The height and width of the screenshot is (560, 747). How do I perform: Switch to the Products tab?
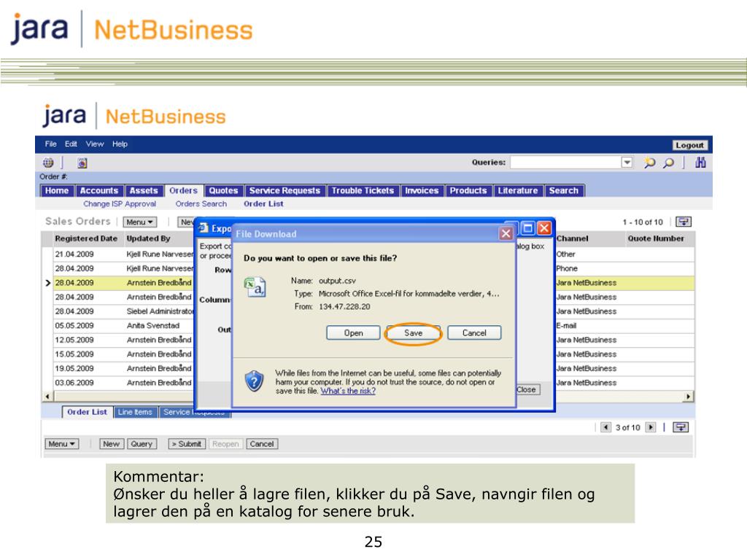coord(468,190)
